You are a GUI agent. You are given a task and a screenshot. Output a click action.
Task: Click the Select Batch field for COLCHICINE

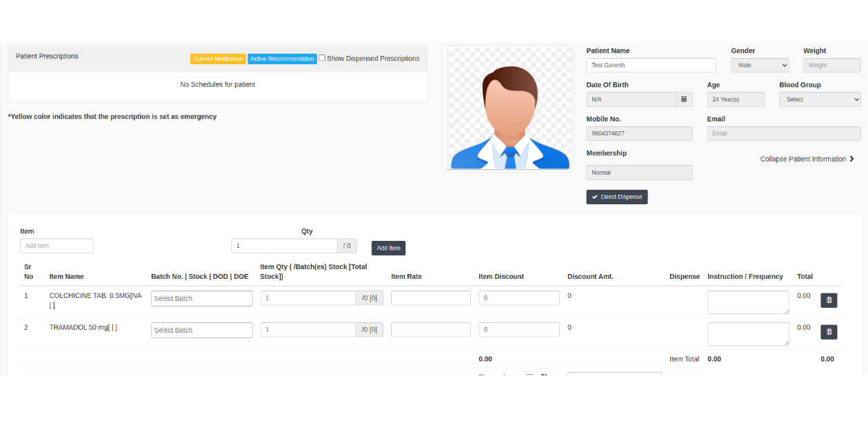click(201, 299)
